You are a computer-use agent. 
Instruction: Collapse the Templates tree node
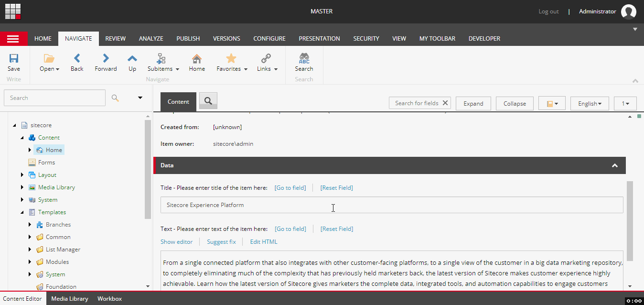pos(22,212)
